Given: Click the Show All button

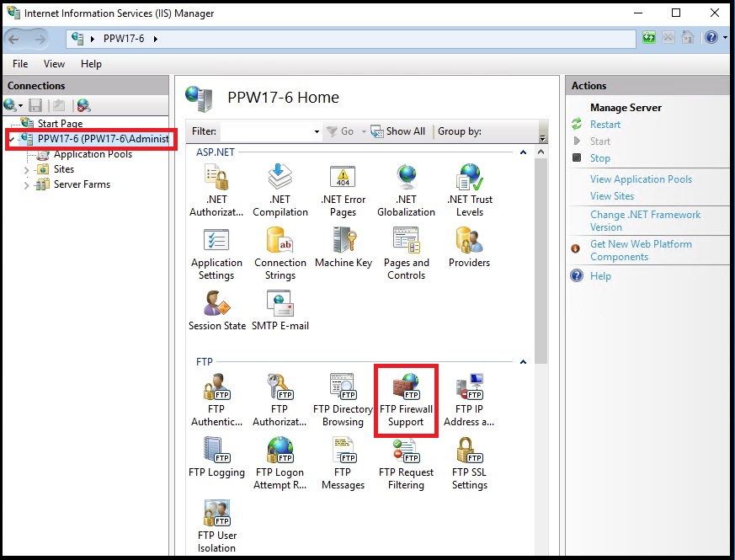Looking at the screenshot, I should tap(399, 131).
